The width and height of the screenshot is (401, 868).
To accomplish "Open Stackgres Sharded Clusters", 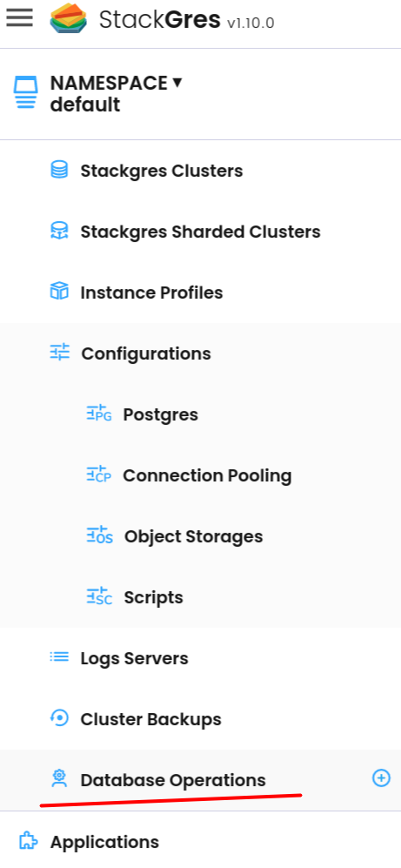I will [x=200, y=232].
